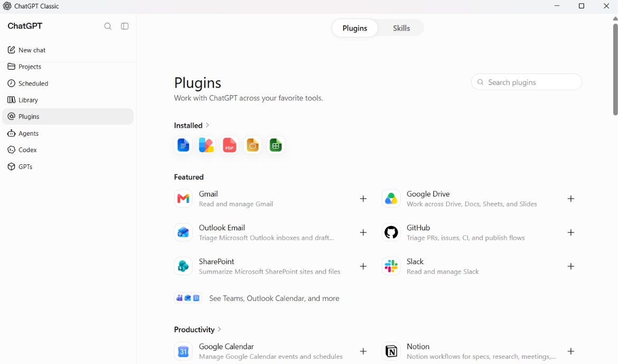Add the GitHub plugin with plus

571,232
